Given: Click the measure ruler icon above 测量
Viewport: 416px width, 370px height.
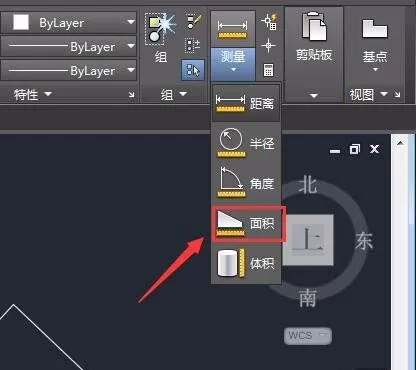Looking at the screenshot, I should click(233, 29).
